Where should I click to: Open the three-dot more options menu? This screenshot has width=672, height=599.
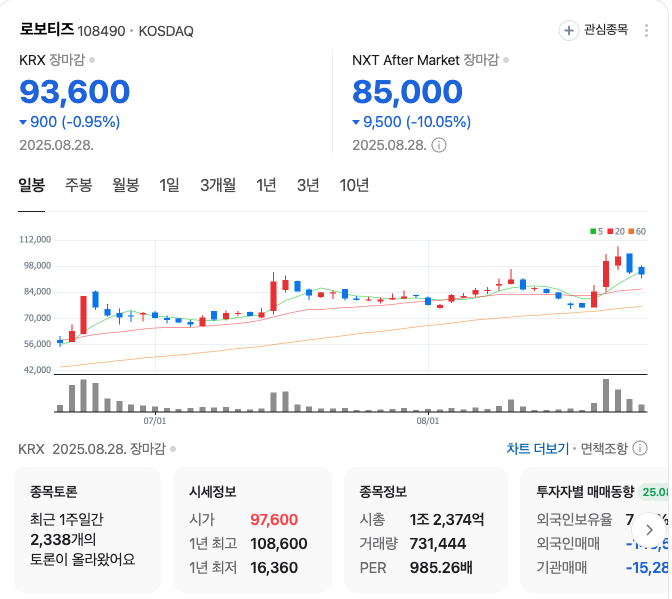pos(646,30)
